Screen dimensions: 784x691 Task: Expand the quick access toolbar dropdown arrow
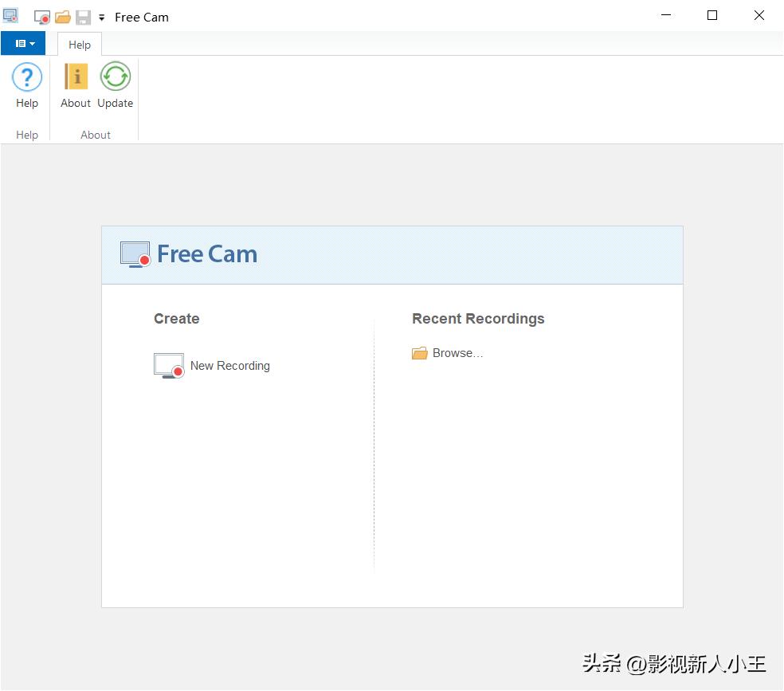tap(101, 18)
